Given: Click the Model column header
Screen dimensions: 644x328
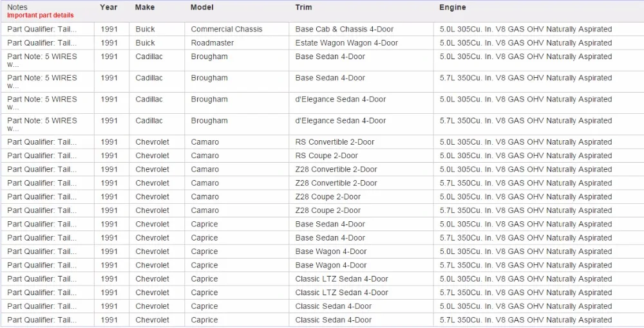Looking at the screenshot, I should coord(202,7).
